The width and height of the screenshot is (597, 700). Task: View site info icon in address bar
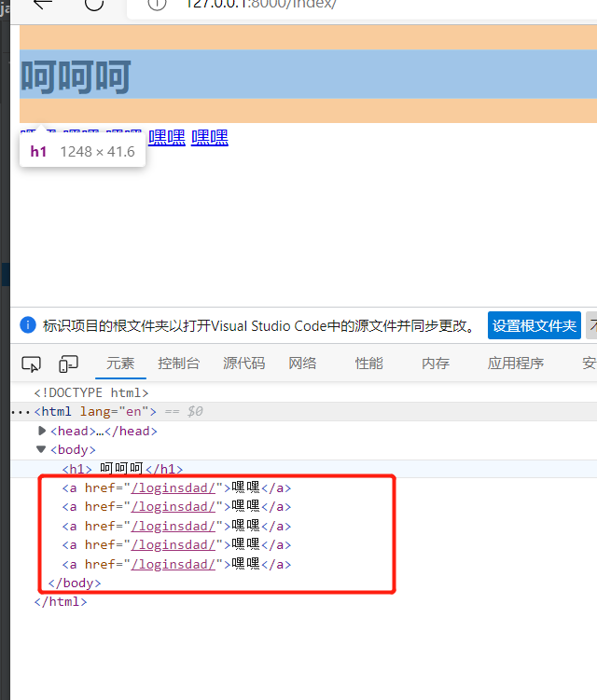(x=157, y=4)
